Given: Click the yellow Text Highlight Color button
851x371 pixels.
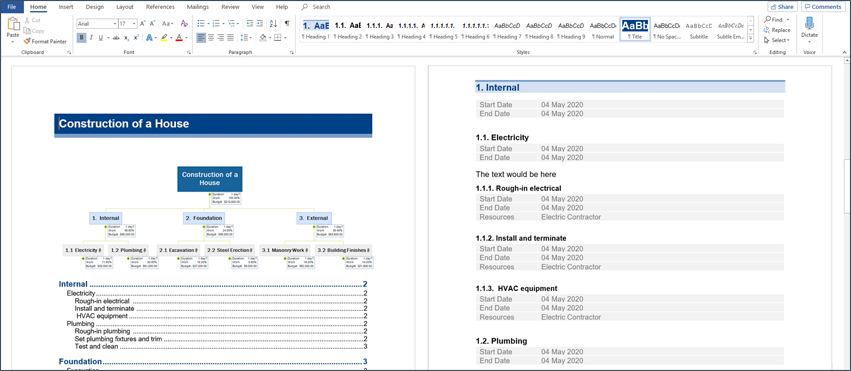Looking at the screenshot, I should point(164,37).
